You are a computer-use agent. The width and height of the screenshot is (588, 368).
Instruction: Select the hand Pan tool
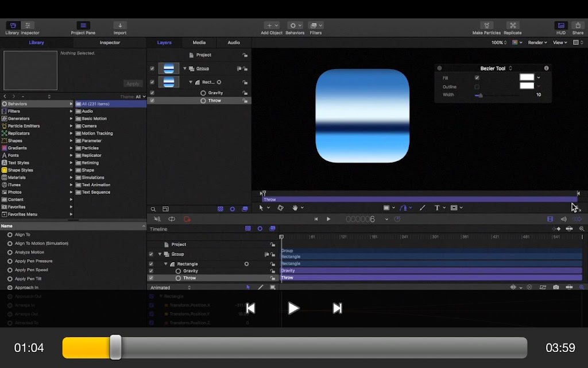pyautogui.click(x=295, y=208)
